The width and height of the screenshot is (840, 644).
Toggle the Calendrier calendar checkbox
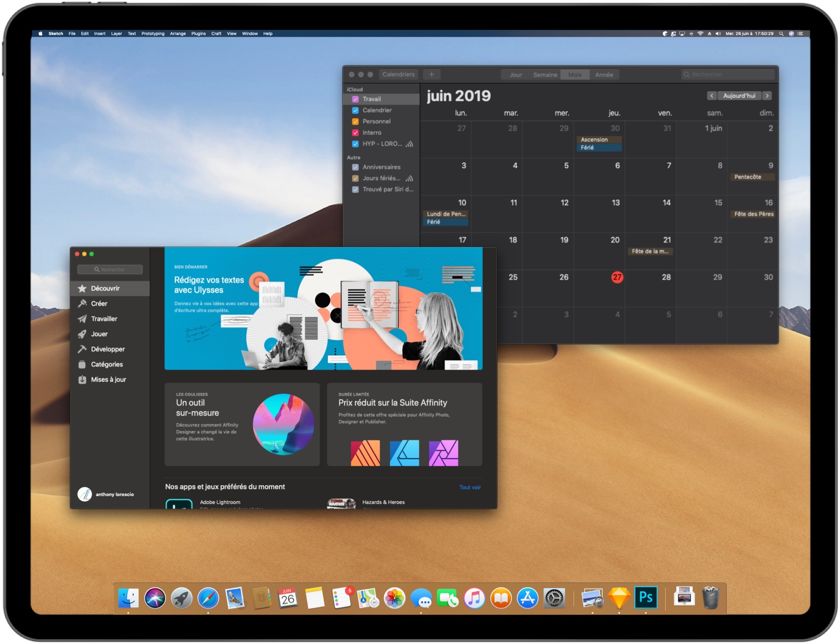tap(355, 110)
